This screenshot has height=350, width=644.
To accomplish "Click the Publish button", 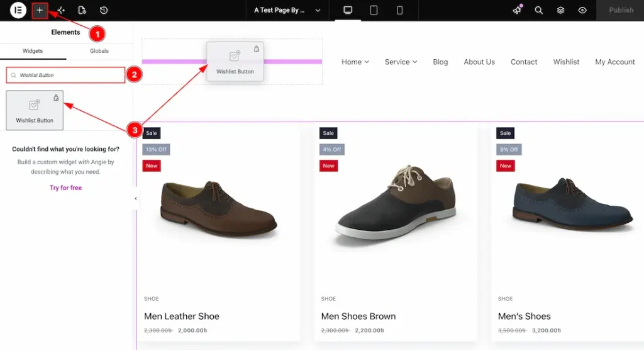I will coord(621,10).
